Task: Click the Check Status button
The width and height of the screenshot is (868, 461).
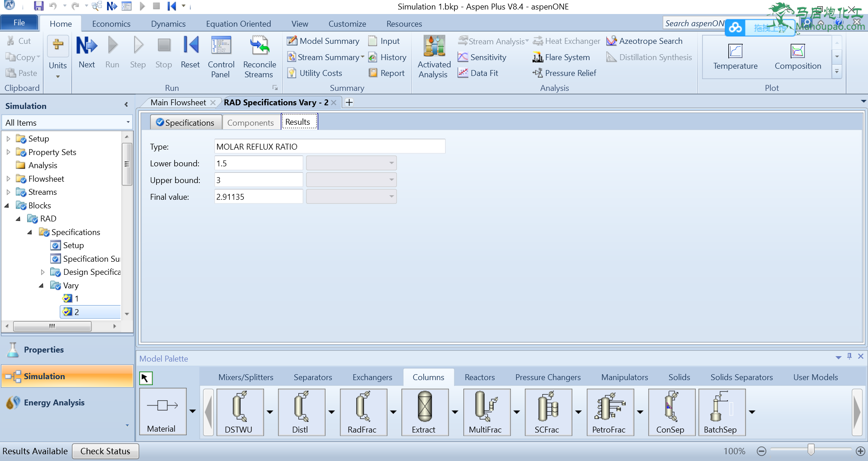Action: [105, 451]
